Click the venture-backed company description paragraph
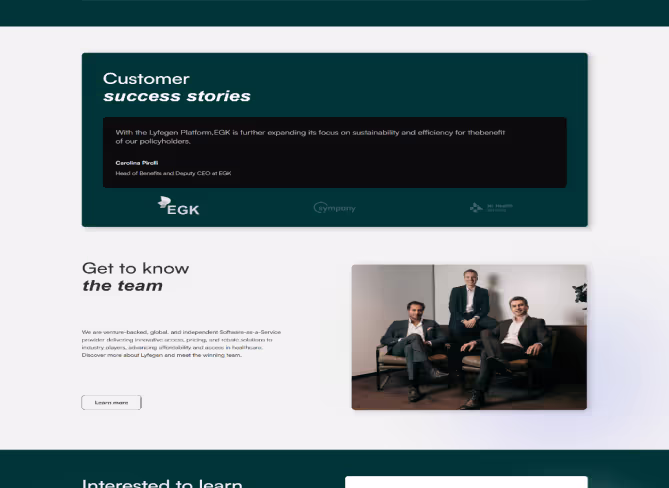Image resolution: width=669 pixels, height=488 pixels. (x=181, y=343)
